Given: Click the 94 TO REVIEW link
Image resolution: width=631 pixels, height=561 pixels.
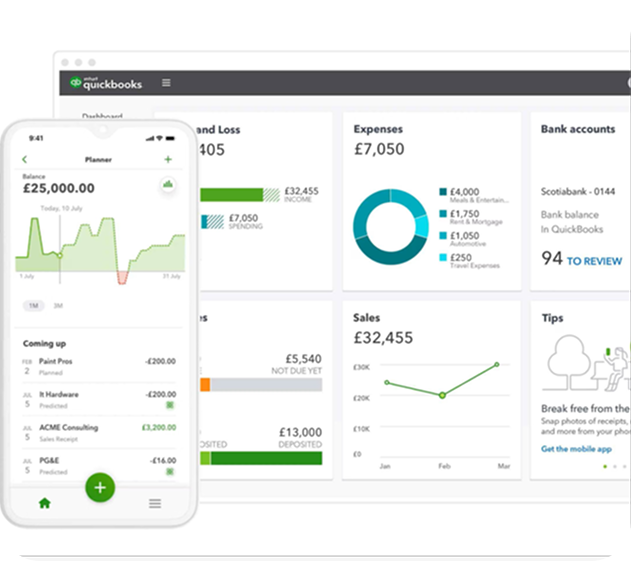Looking at the screenshot, I should point(582,259).
